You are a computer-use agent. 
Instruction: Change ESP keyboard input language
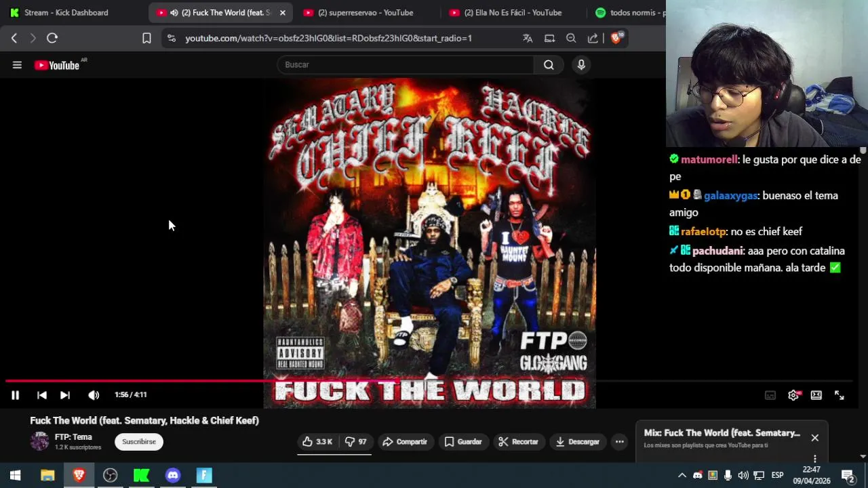778,476
